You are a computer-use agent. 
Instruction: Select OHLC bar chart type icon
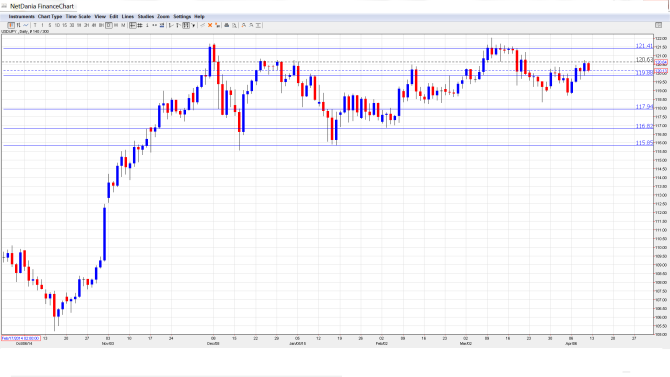click(x=18, y=25)
